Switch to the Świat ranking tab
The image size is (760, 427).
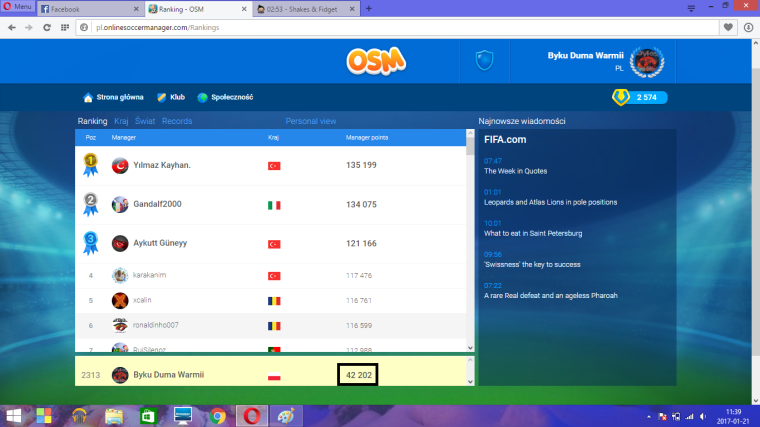(x=146, y=121)
